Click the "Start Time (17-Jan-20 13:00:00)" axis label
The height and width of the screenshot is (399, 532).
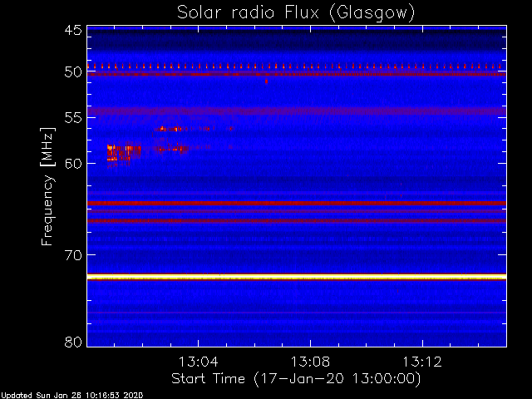point(296,379)
